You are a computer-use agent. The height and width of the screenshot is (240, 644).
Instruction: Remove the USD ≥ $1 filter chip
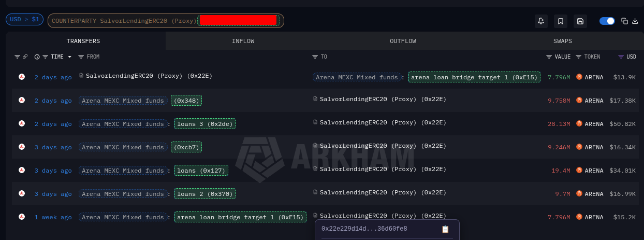[25, 19]
